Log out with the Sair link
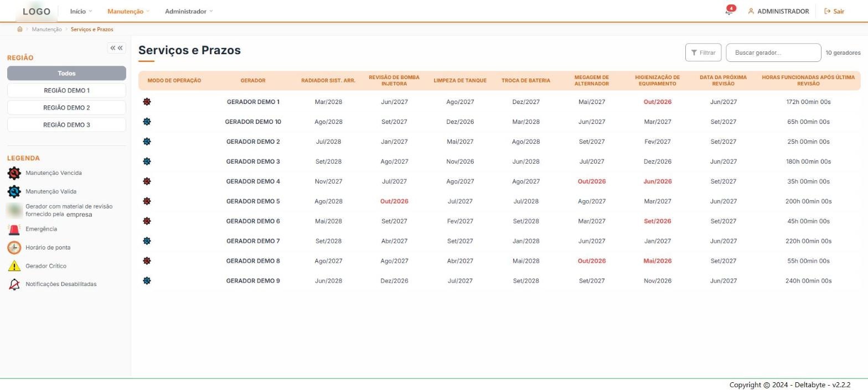The image size is (868, 390). coord(834,11)
